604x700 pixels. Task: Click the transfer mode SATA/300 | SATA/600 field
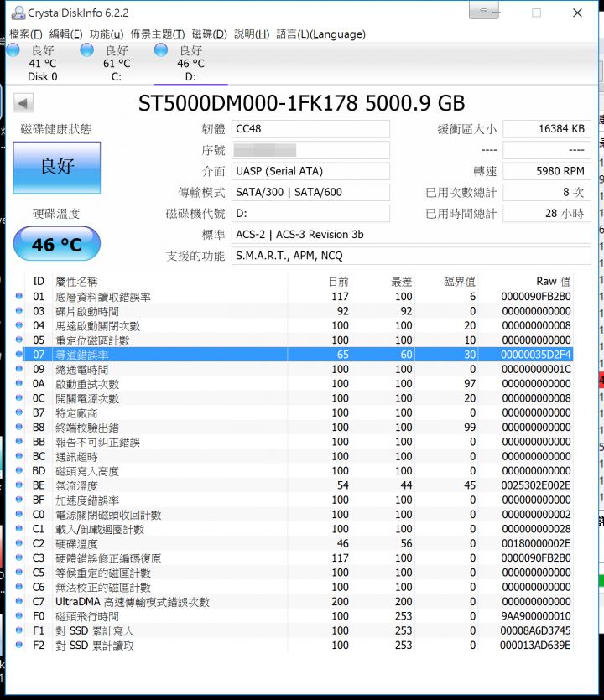point(310,193)
